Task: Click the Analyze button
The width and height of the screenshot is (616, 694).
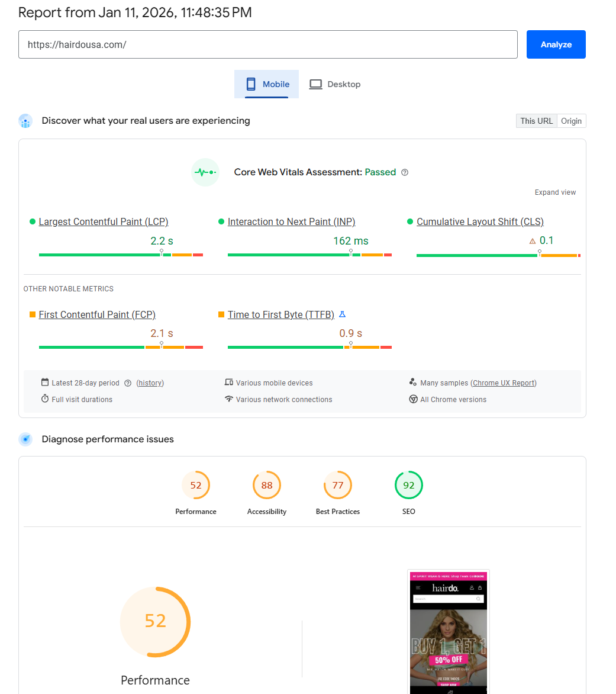Action: click(556, 44)
